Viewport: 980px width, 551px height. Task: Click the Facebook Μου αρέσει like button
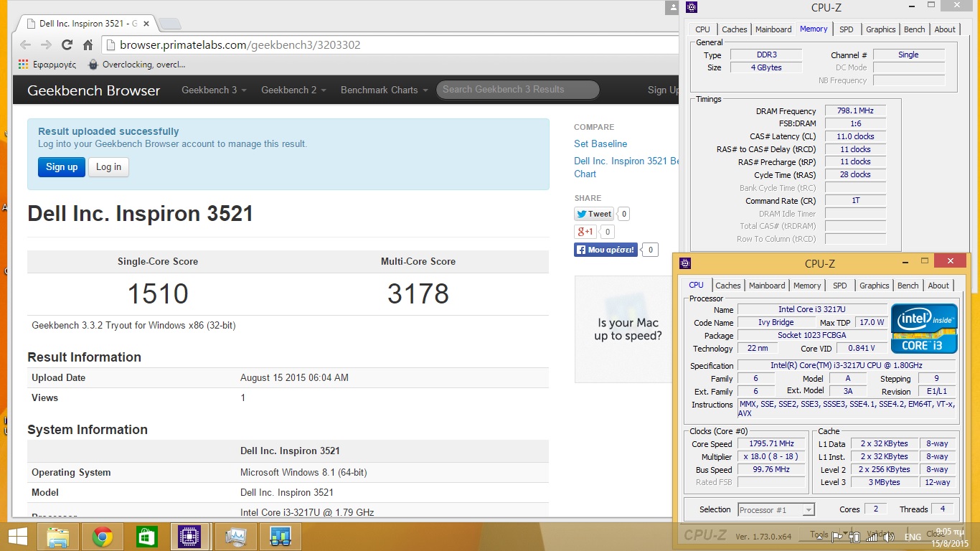[x=606, y=250]
